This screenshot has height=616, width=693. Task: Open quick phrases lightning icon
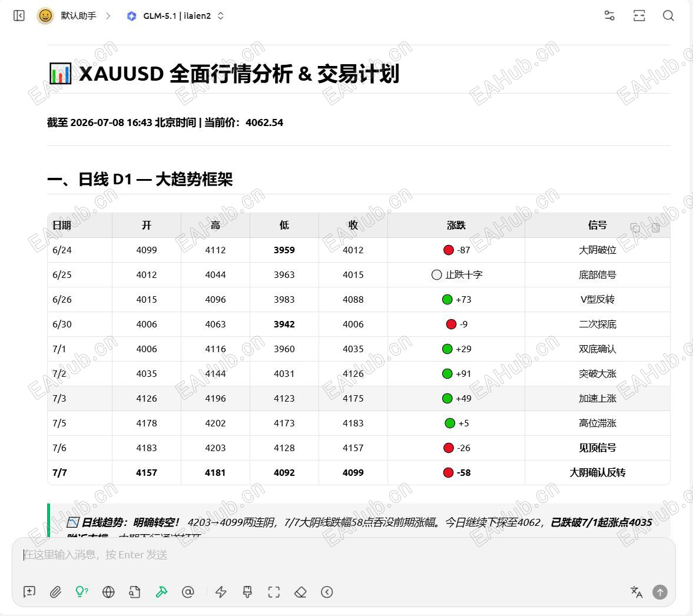click(x=221, y=592)
